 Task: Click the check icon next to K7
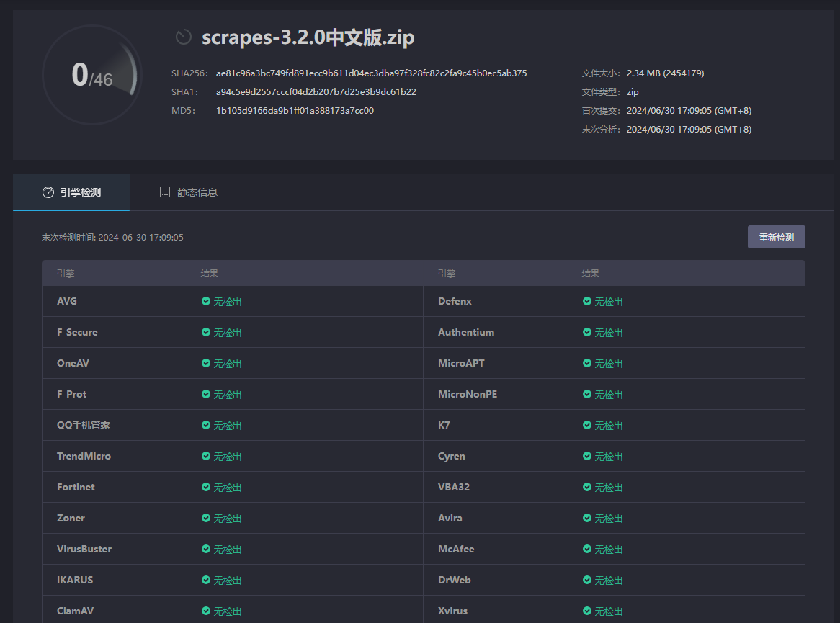pos(587,425)
